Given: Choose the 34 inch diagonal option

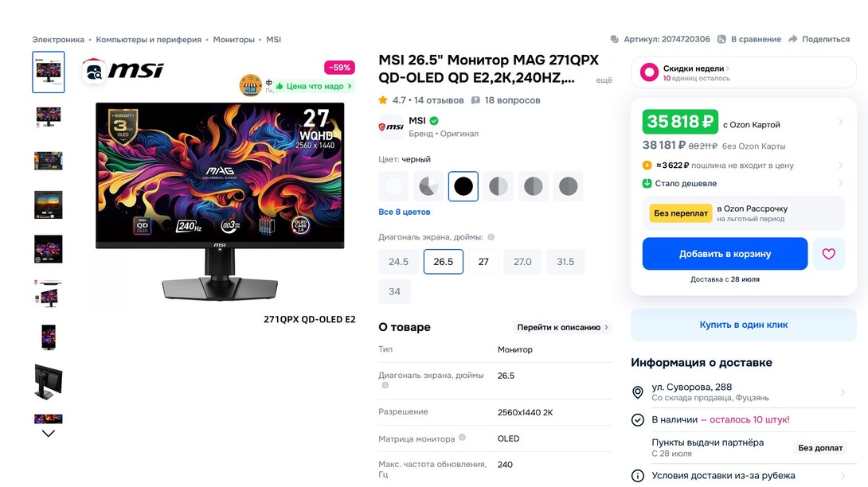Looking at the screenshot, I should [x=394, y=291].
